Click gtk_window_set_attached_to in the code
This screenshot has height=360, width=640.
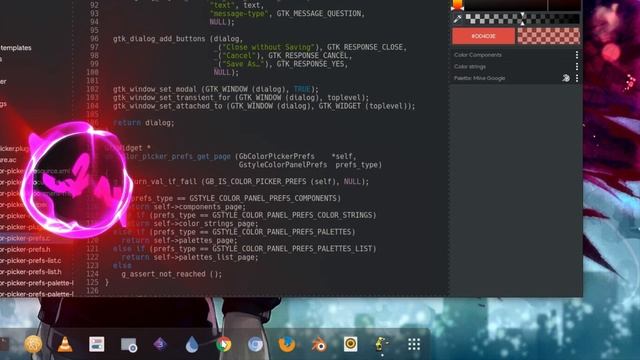pyautogui.click(x=168, y=106)
